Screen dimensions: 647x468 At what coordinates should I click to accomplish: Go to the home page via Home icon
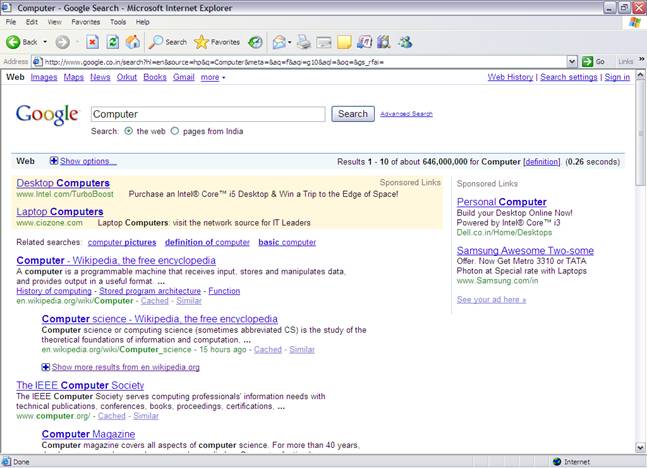pyautogui.click(x=132, y=42)
